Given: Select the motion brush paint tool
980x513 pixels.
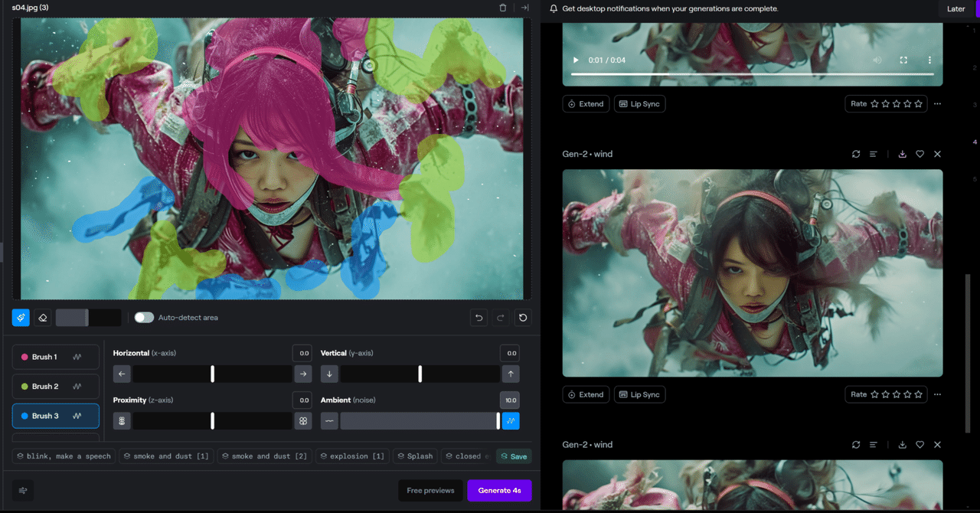Looking at the screenshot, I should 21,318.
